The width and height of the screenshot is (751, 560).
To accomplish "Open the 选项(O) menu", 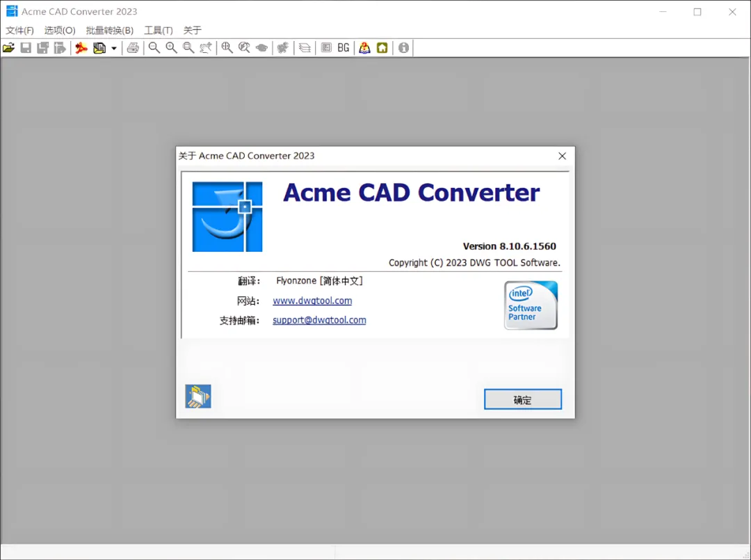I will point(60,30).
